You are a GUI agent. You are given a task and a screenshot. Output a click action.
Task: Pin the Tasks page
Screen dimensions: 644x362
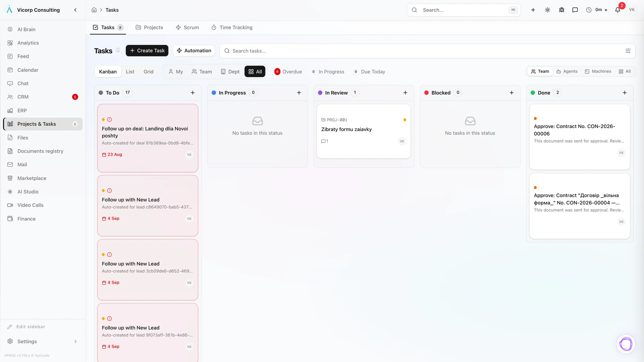pyautogui.click(x=118, y=51)
